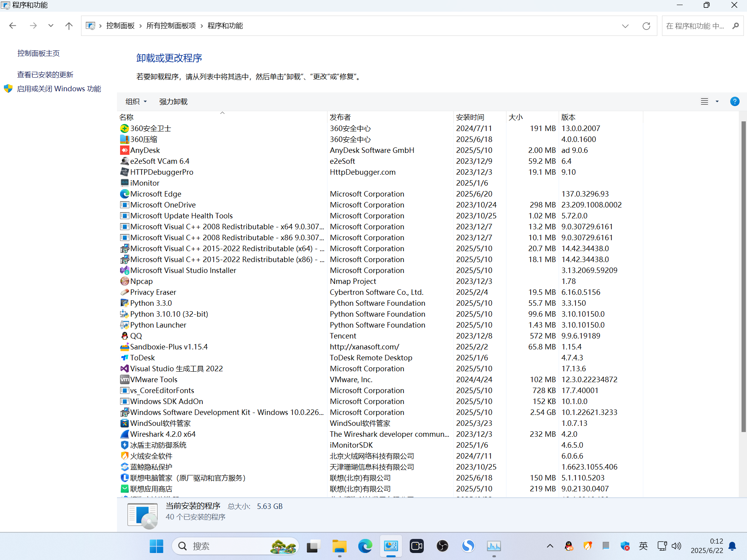Click the change view list icon
747x560 pixels.
coord(705,101)
